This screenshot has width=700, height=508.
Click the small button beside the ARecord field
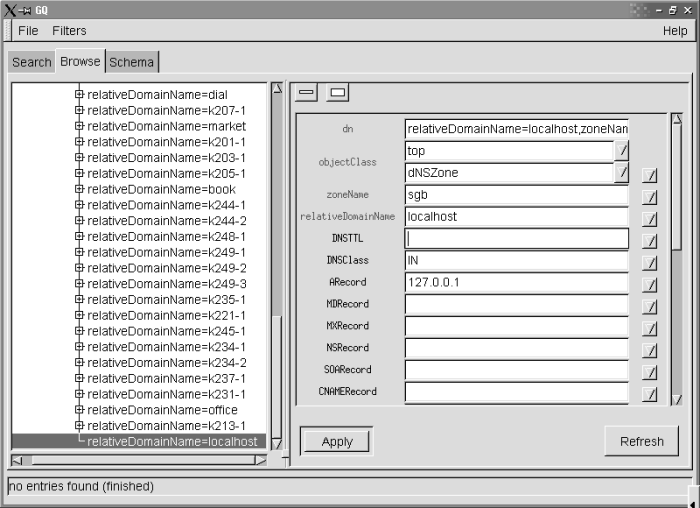(650, 285)
